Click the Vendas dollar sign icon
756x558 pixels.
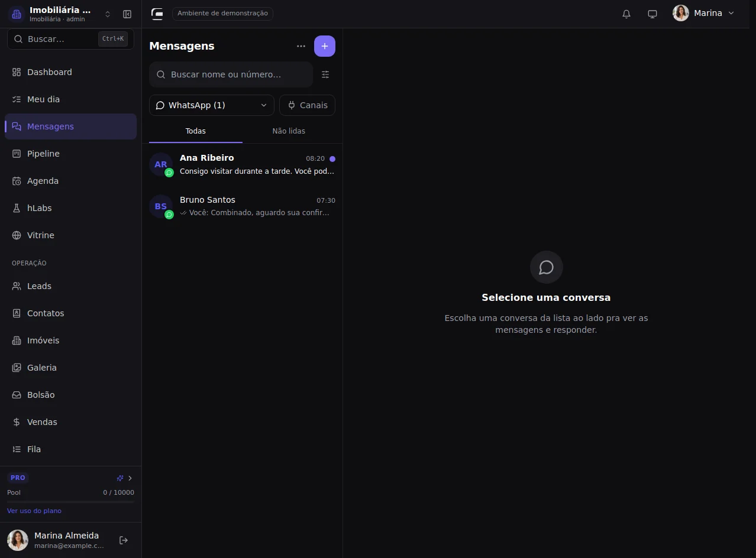[x=17, y=422]
